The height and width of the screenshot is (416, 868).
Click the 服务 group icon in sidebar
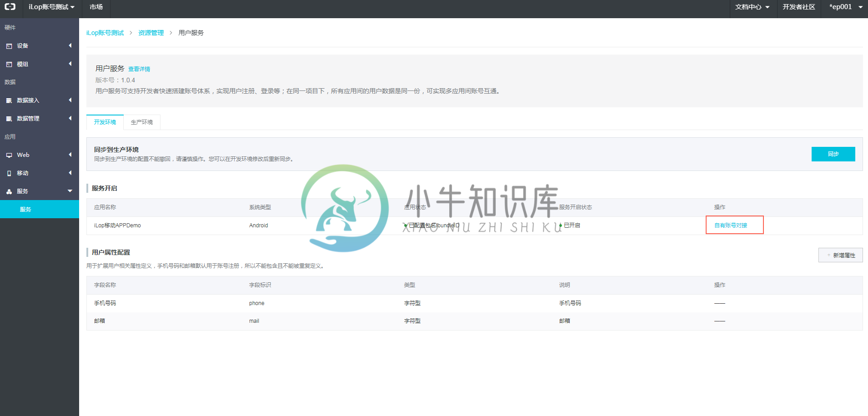click(9, 191)
